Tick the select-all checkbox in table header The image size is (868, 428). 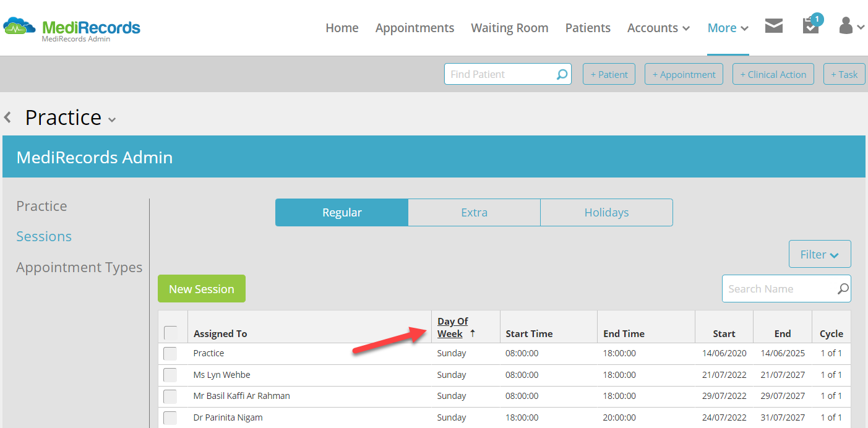(x=170, y=333)
